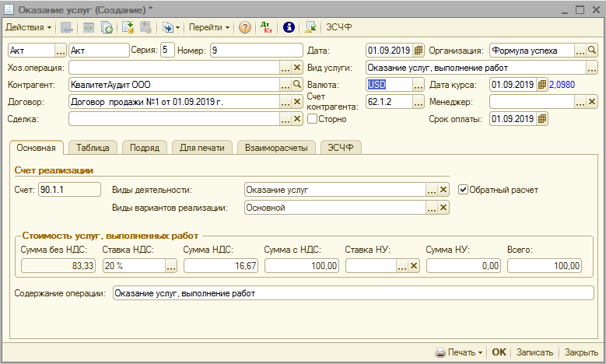This screenshot has width=606, height=364.
Task: Clear the Виды деятельности field with X
Action: [443, 189]
